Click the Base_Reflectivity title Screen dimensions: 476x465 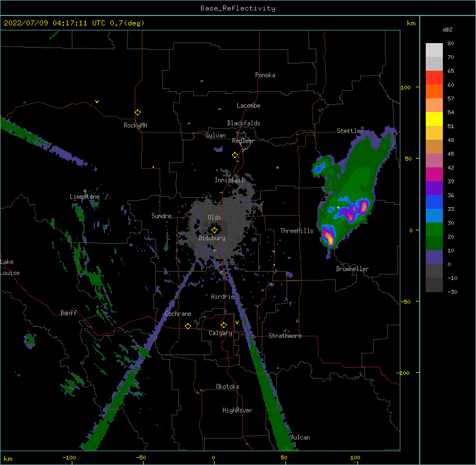click(x=238, y=8)
